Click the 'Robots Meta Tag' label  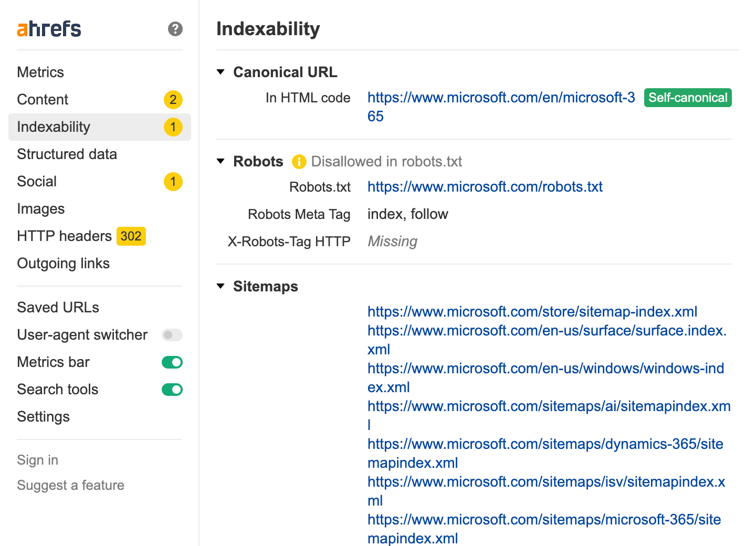(x=299, y=214)
